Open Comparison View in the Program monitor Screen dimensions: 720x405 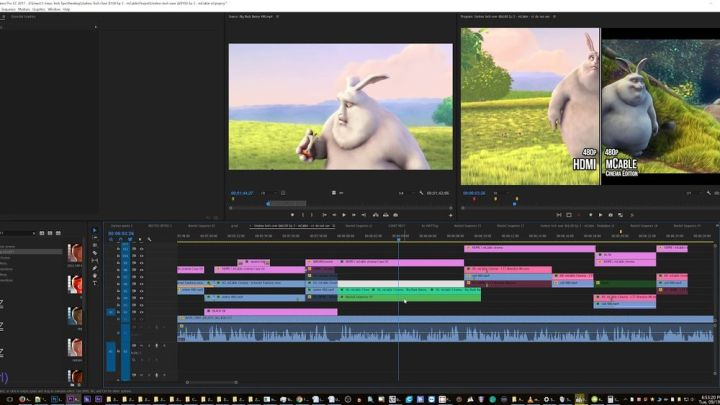click(x=620, y=215)
